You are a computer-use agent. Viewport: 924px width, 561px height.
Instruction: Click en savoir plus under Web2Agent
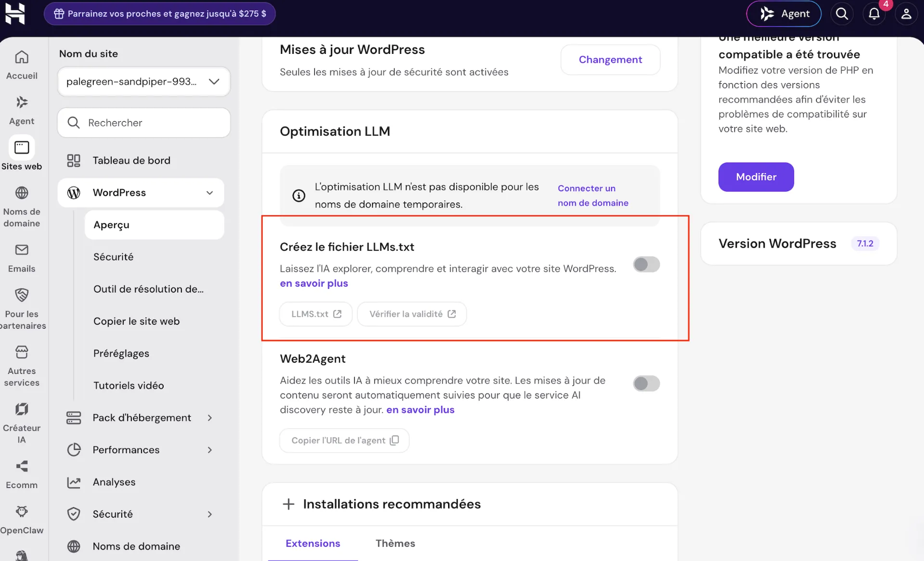[420, 410]
